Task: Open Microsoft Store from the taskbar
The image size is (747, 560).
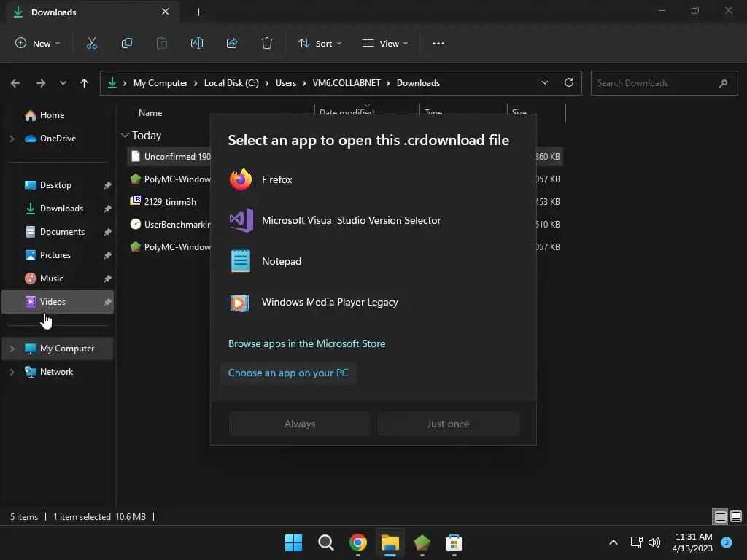Action: [x=454, y=542]
